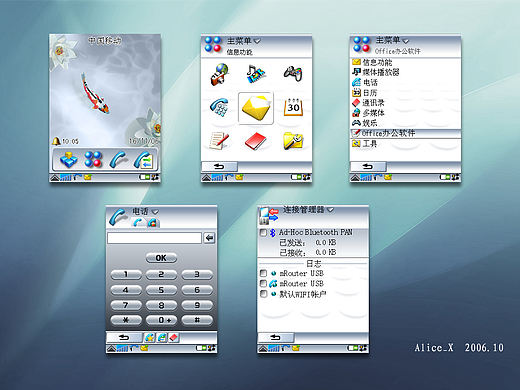Click the 已接收 0.0 KB value

pyautogui.click(x=326, y=252)
